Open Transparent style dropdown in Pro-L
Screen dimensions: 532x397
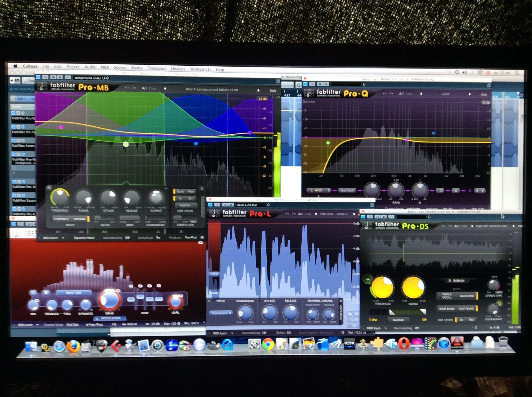point(221,313)
